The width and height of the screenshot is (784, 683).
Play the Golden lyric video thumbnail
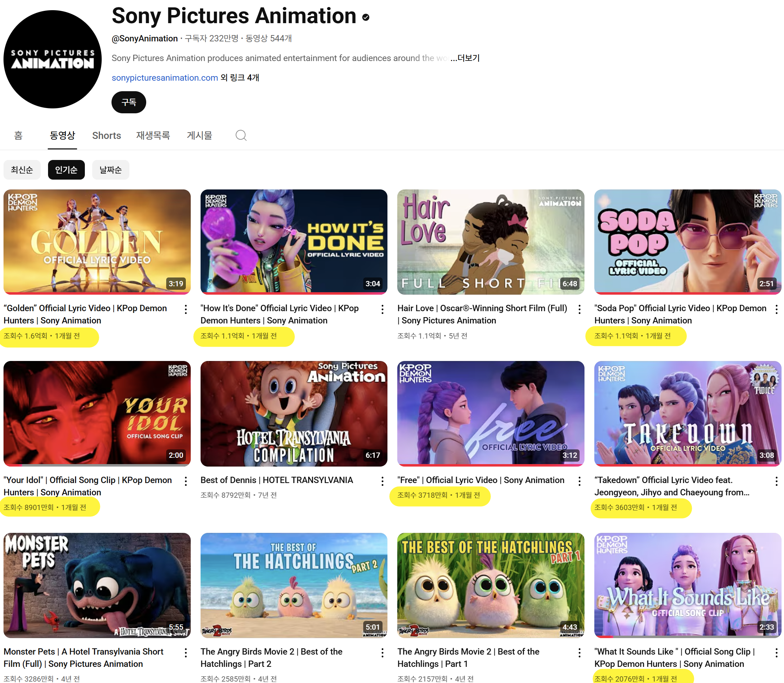97,242
